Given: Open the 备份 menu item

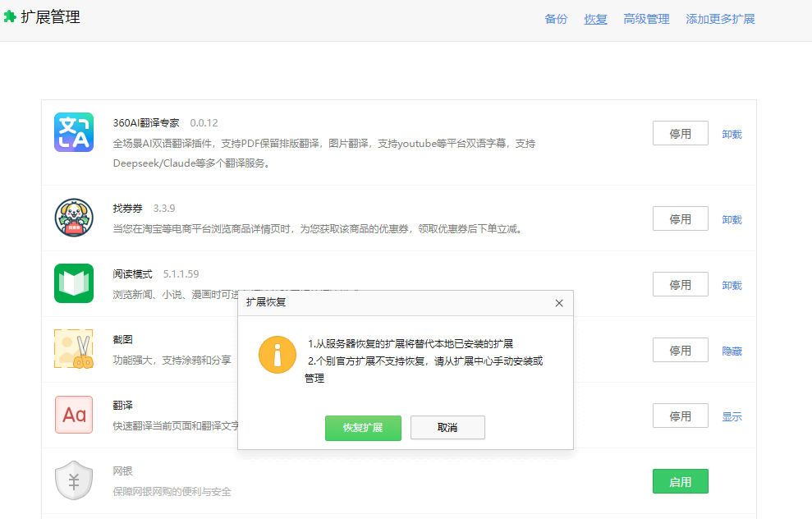Looking at the screenshot, I should (556, 18).
